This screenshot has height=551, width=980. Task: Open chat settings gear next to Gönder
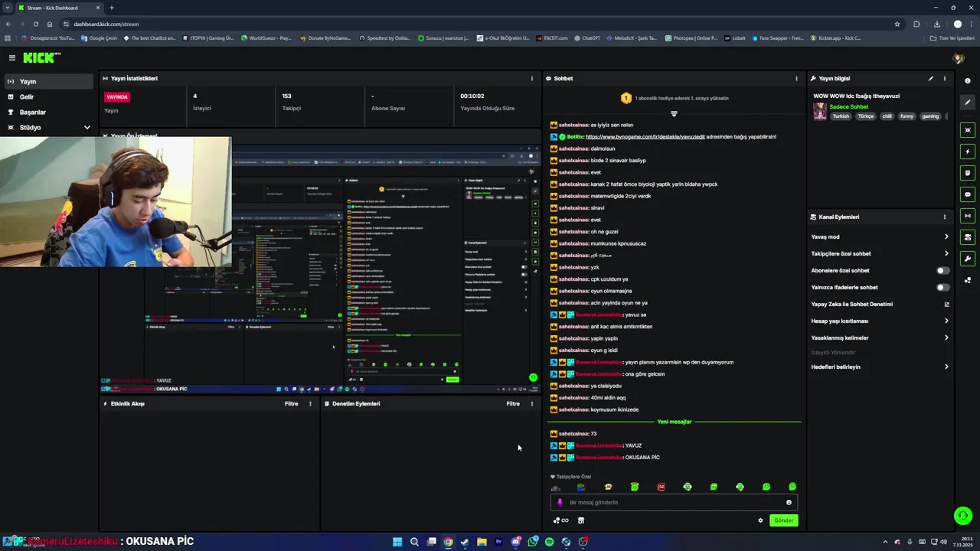[x=760, y=520]
